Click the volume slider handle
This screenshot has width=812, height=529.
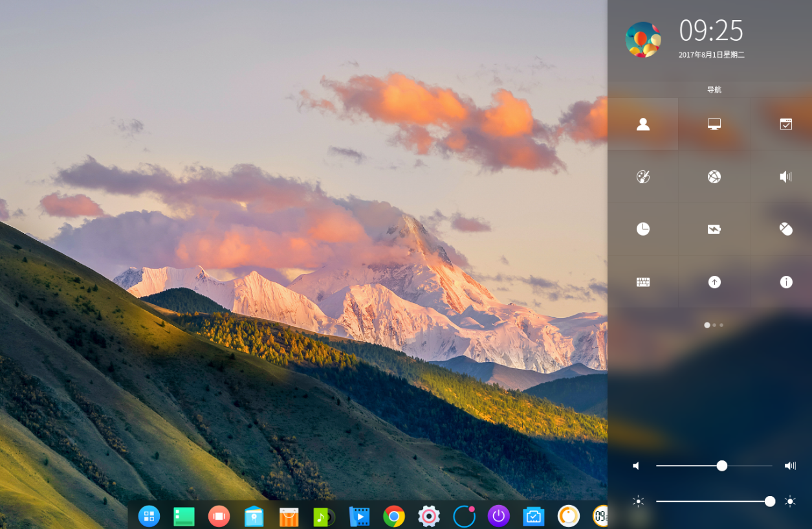click(722, 466)
